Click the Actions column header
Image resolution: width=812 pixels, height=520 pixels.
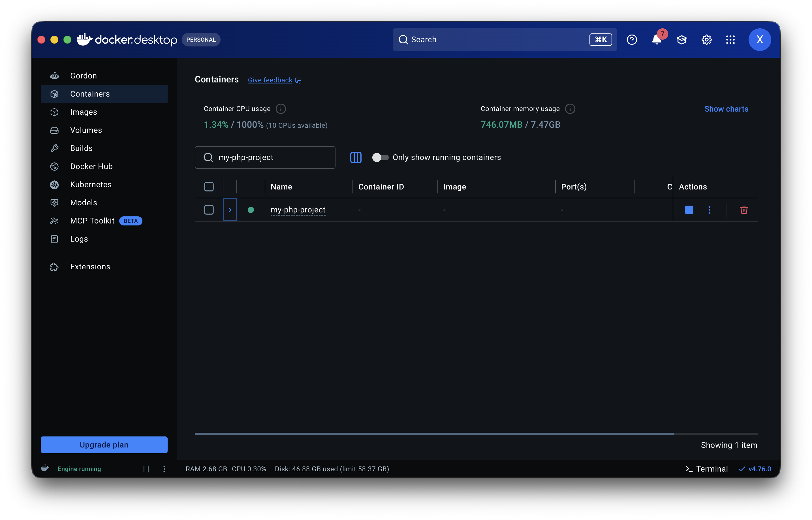pos(693,187)
